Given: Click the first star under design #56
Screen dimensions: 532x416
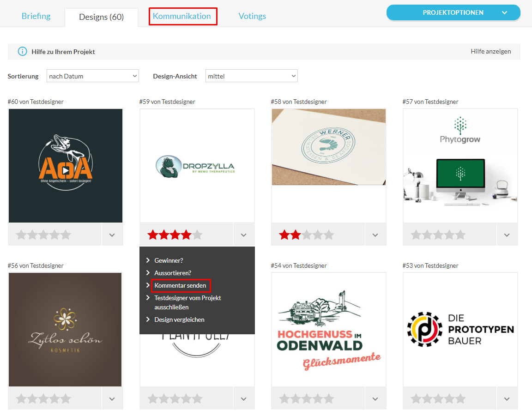Looking at the screenshot, I should tap(21, 399).
